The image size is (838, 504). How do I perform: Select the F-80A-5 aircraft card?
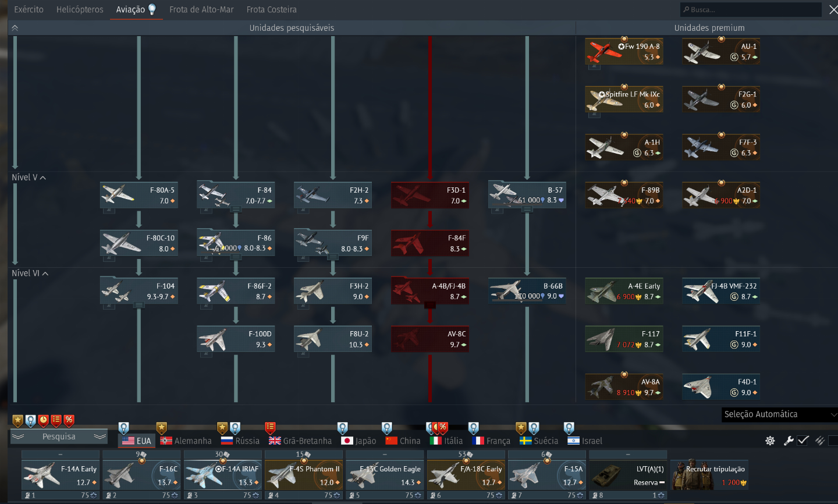(x=139, y=196)
